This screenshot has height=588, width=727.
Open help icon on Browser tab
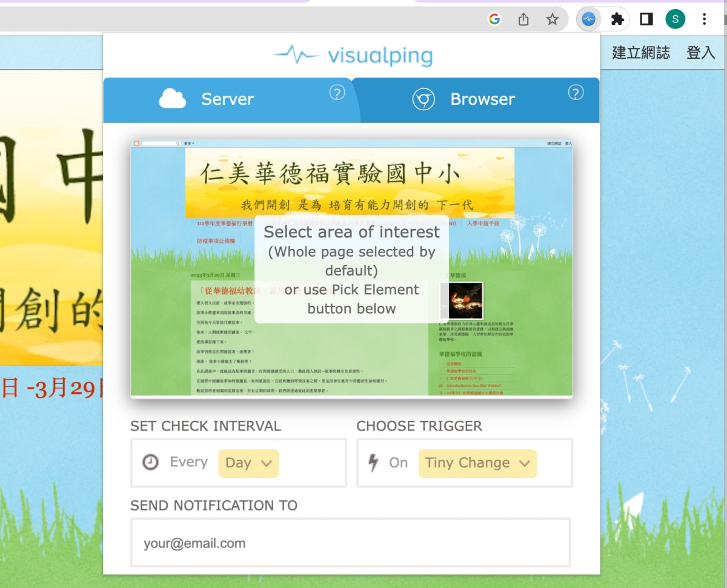pos(576,93)
